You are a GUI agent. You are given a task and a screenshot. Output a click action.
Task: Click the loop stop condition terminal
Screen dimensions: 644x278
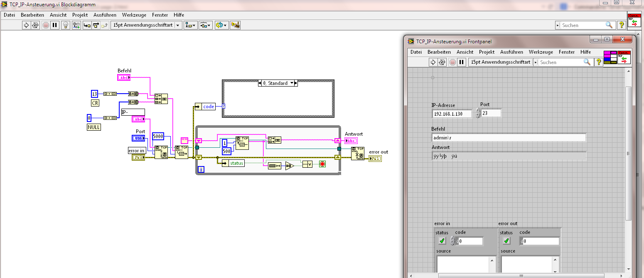[x=322, y=164]
